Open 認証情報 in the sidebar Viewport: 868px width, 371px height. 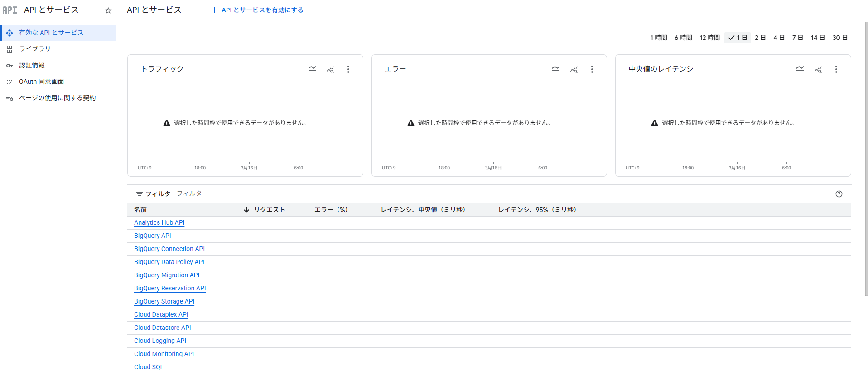[32, 65]
